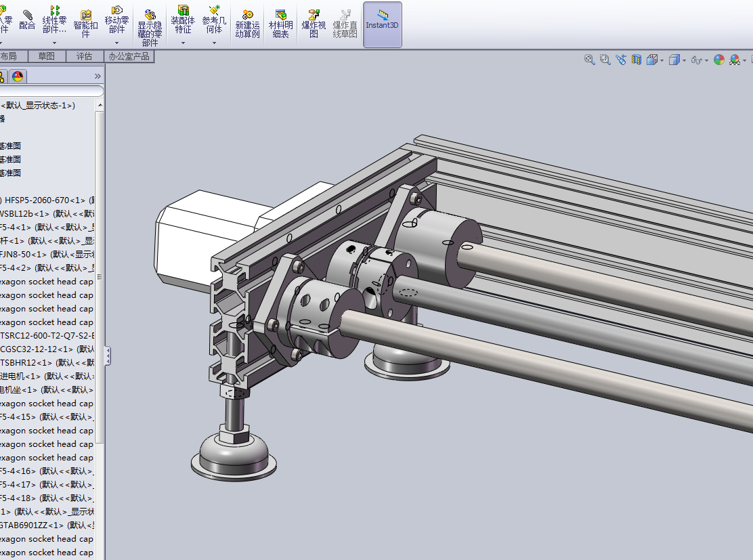Screen dimensions: 753x560
Task: Click the feature tree scroll-up arrow
Action: [x=100, y=105]
